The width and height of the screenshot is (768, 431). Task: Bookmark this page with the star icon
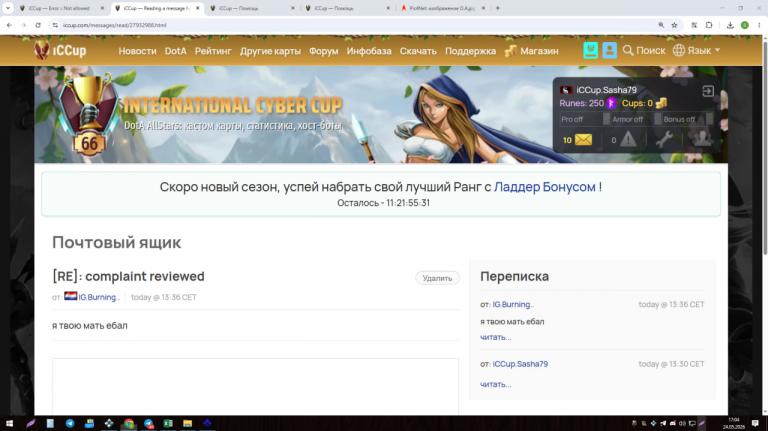pos(674,25)
